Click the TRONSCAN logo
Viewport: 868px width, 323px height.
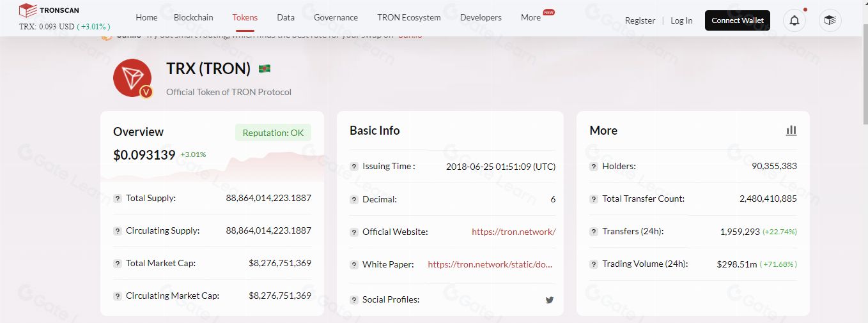pos(50,10)
